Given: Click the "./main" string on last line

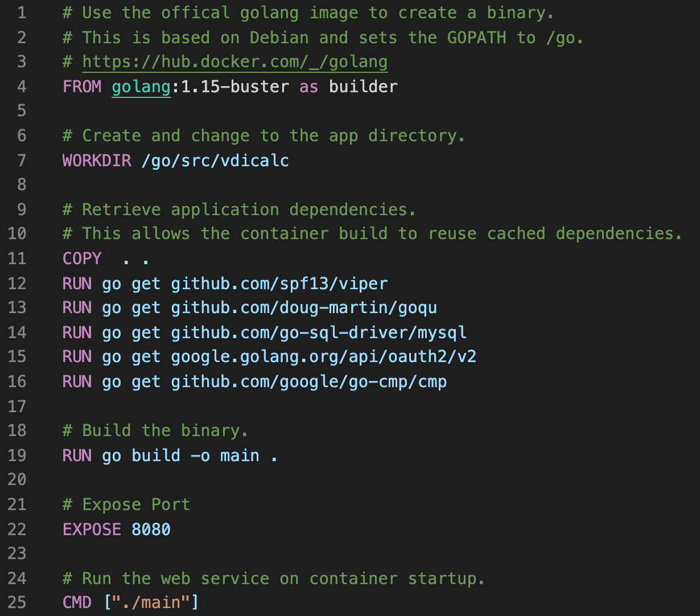Looking at the screenshot, I should click(151, 602).
